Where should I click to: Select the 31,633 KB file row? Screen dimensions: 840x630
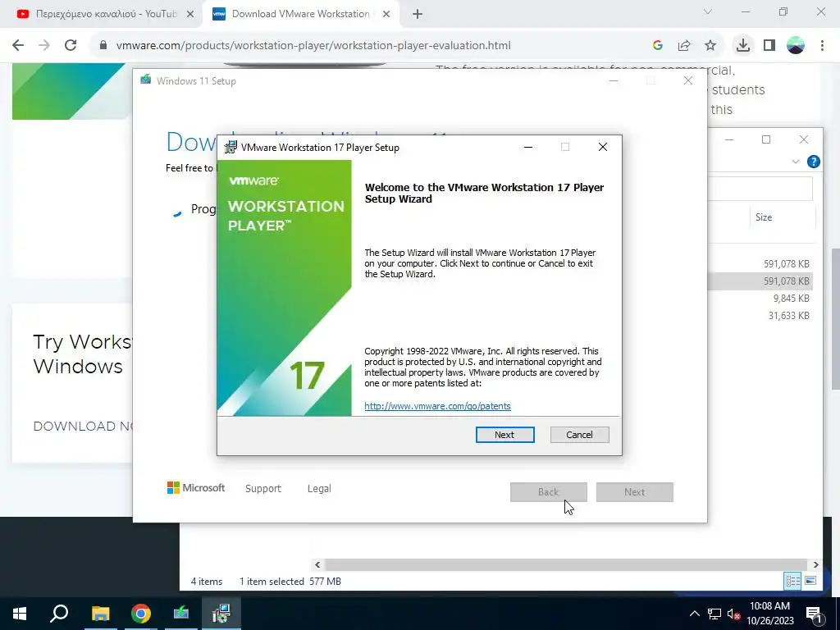[x=760, y=316]
